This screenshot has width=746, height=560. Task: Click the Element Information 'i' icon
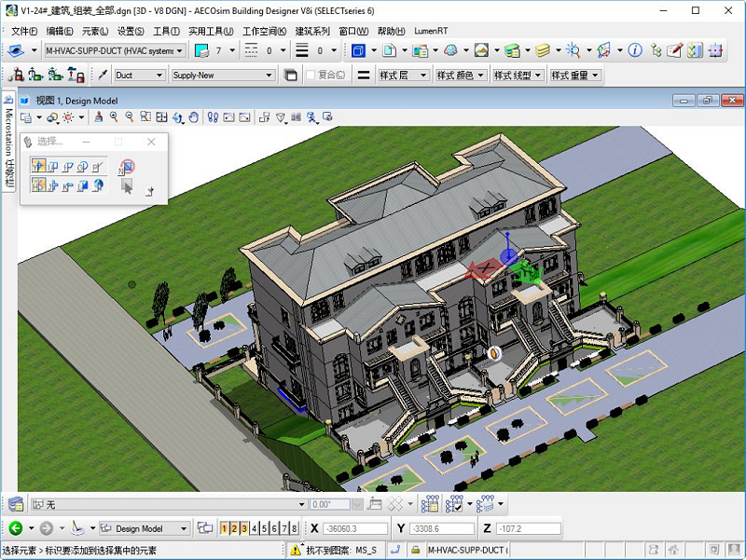pos(635,50)
